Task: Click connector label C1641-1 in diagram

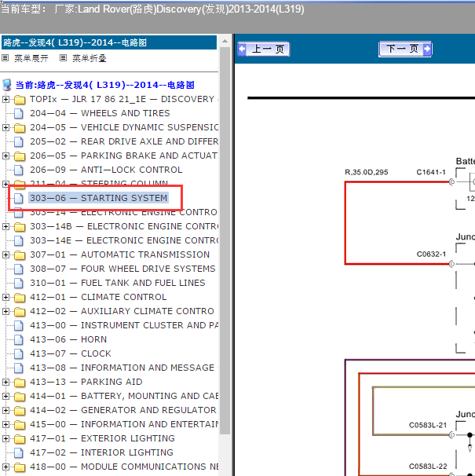Action: [431, 172]
